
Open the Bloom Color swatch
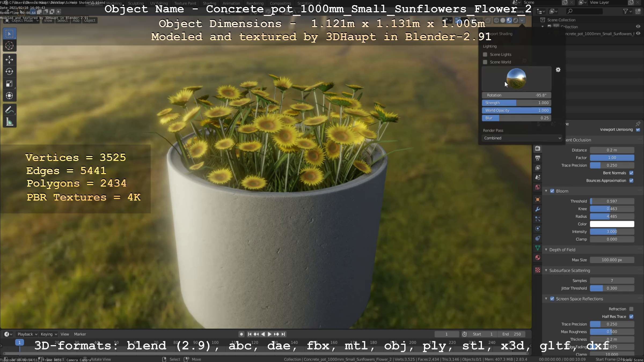point(612,224)
